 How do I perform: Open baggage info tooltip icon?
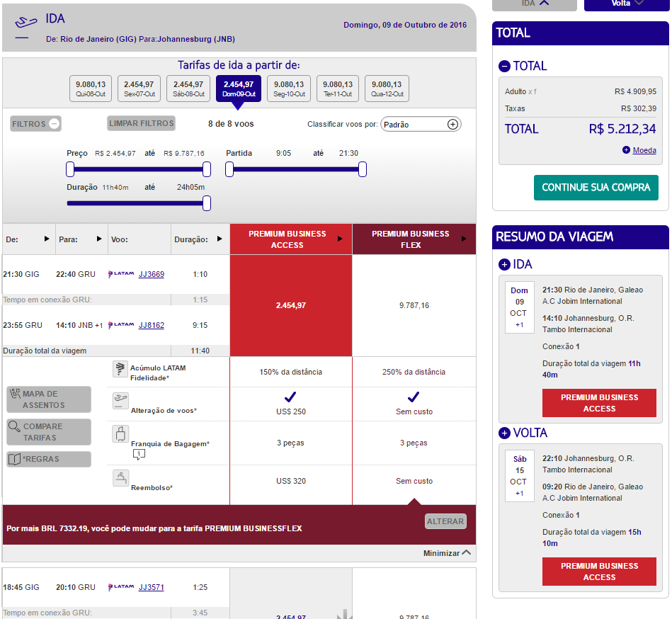(x=139, y=454)
